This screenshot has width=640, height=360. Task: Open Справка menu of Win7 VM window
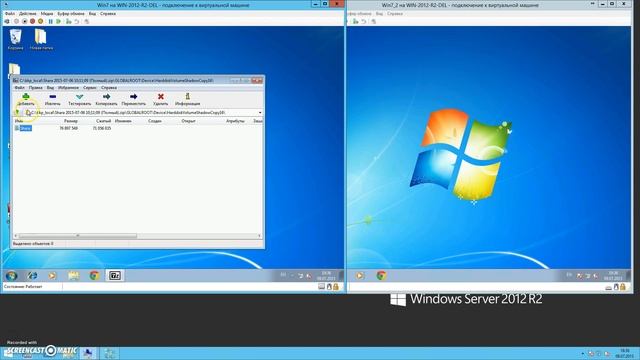coord(108,13)
